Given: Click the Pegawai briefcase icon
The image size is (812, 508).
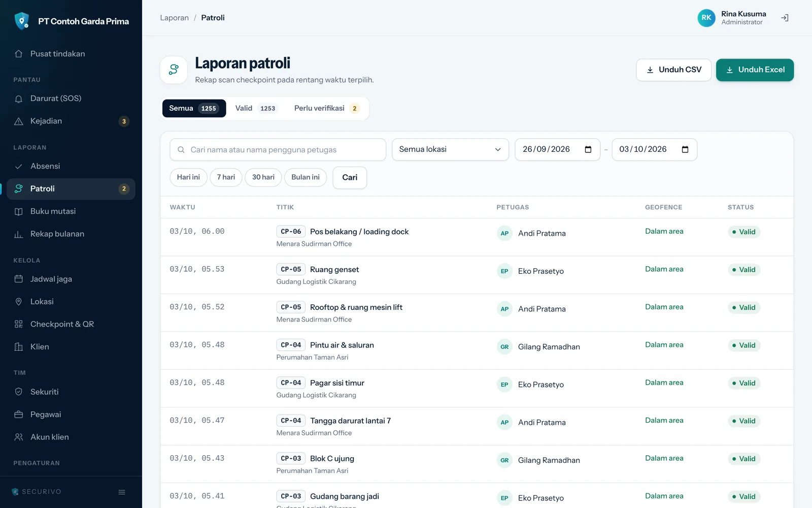Looking at the screenshot, I should click(x=19, y=415).
